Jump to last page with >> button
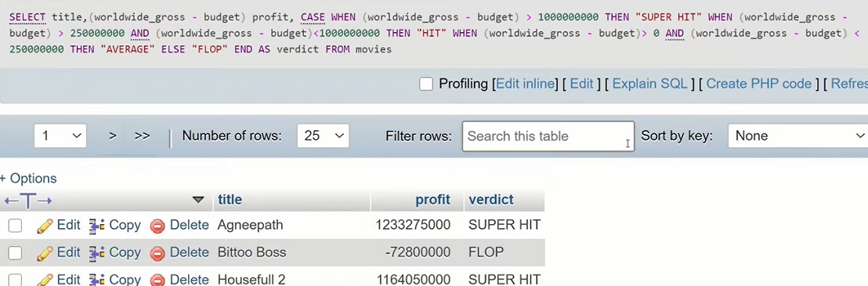The width and height of the screenshot is (868, 286). (143, 136)
